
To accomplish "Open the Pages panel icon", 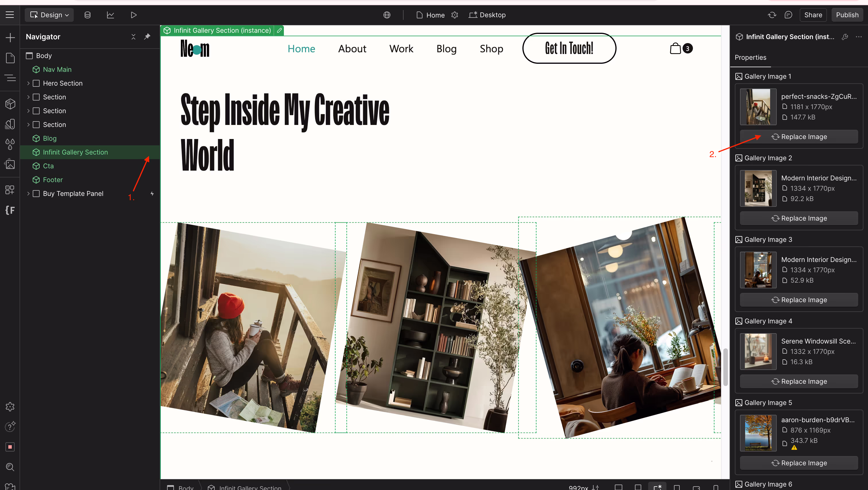I will click(x=10, y=58).
